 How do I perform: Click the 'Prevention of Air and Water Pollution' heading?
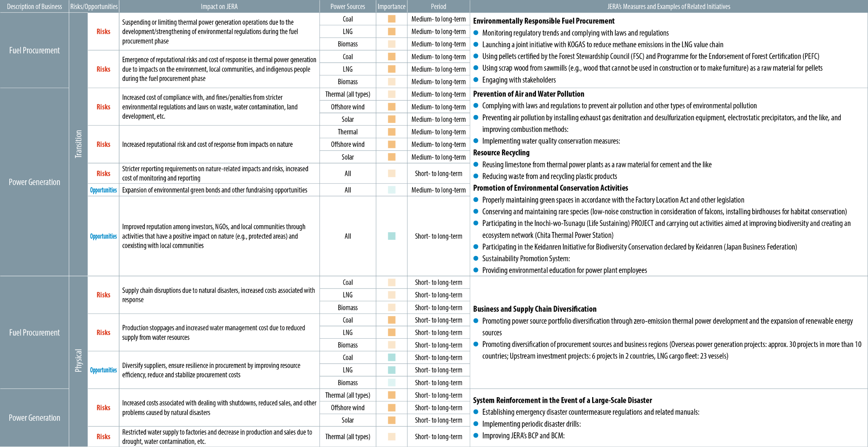pyautogui.click(x=529, y=94)
